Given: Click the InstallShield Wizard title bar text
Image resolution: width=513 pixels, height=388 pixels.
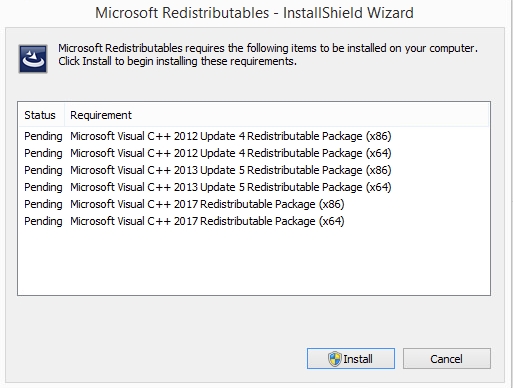Looking at the screenshot, I should pyautogui.click(x=254, y=13).
